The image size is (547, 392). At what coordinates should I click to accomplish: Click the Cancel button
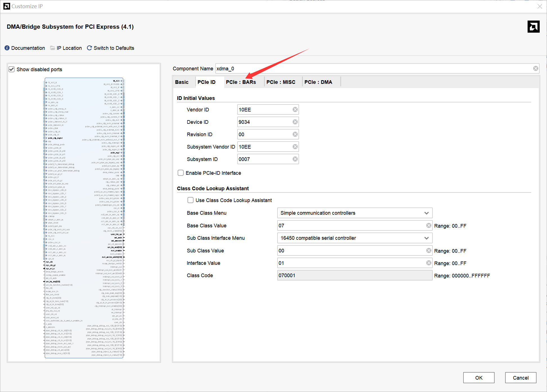tap(521, 378)
